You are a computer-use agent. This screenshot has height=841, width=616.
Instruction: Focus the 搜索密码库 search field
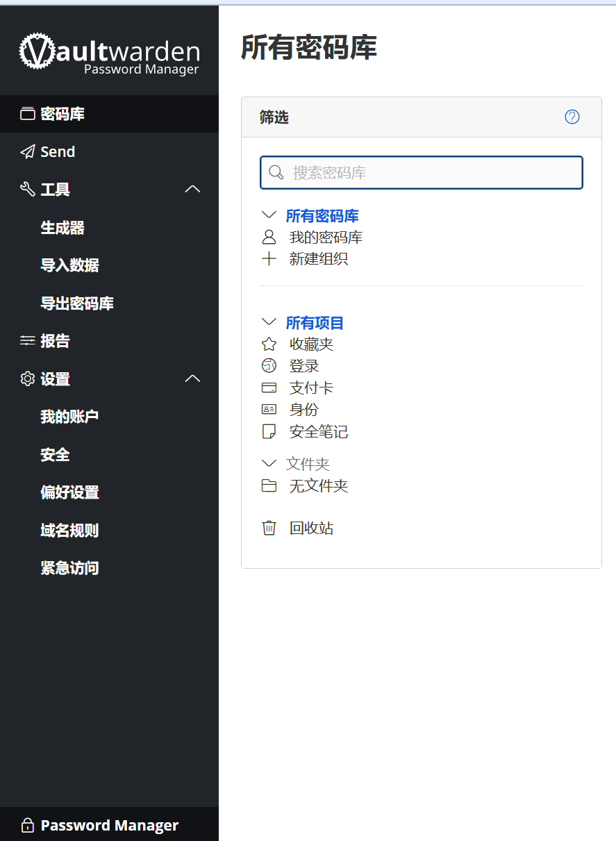pyautogui.click(x=422, y=172)
